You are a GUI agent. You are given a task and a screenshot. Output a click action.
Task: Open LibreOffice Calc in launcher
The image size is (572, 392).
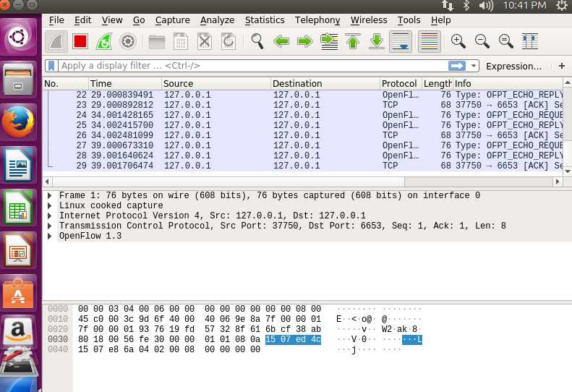pos(18,208)
